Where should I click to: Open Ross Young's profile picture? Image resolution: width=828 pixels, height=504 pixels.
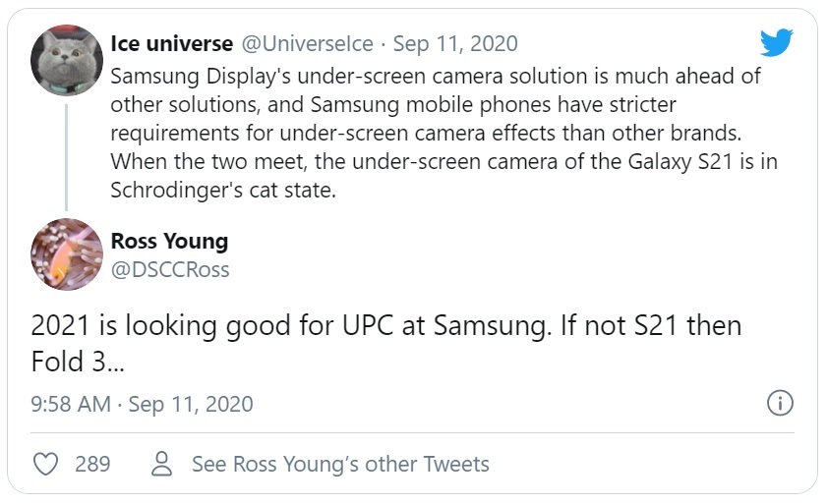[x=68, y=254]
